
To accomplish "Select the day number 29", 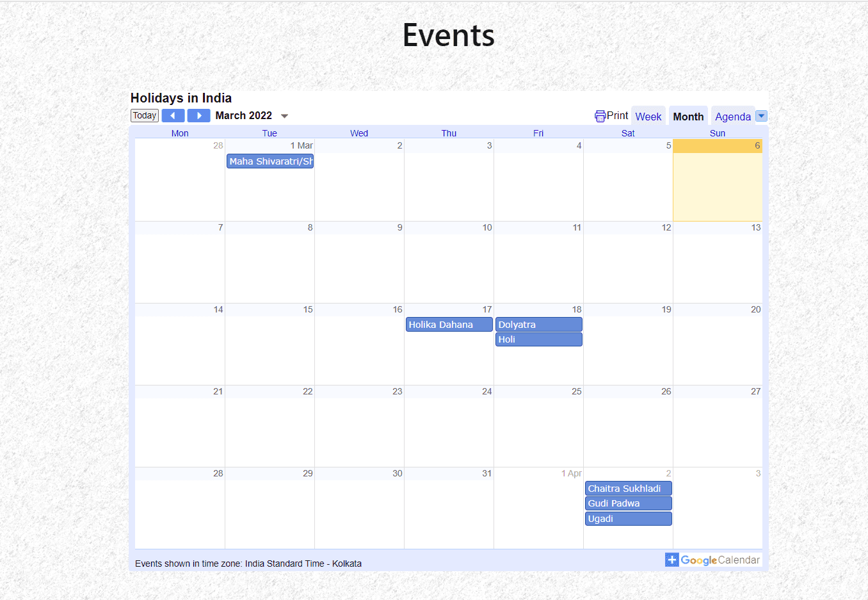I will click(x=308, y=473).
